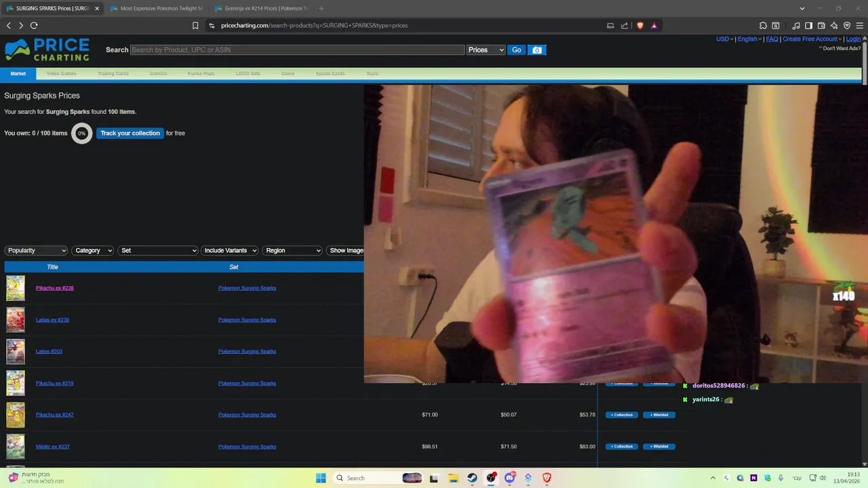Switch to Greninja ex #214 Prices browser tab
The height and width of the screenshot is (488, 868).
[261, 8]
